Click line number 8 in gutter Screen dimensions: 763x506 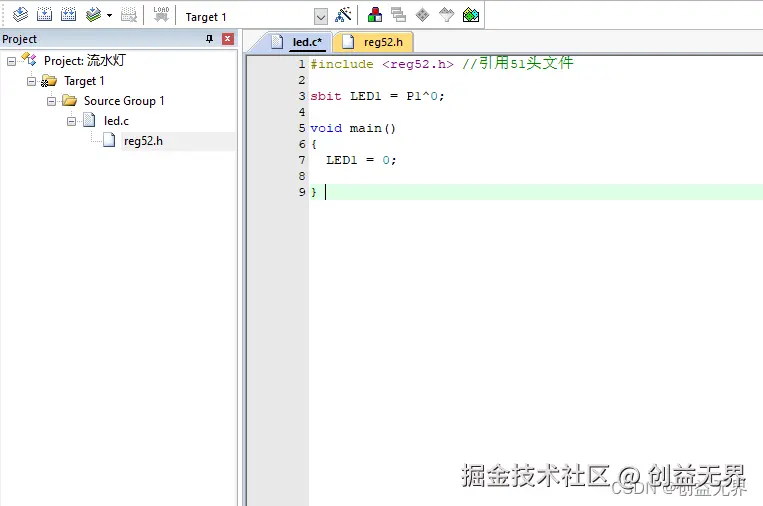click(302, 176)
